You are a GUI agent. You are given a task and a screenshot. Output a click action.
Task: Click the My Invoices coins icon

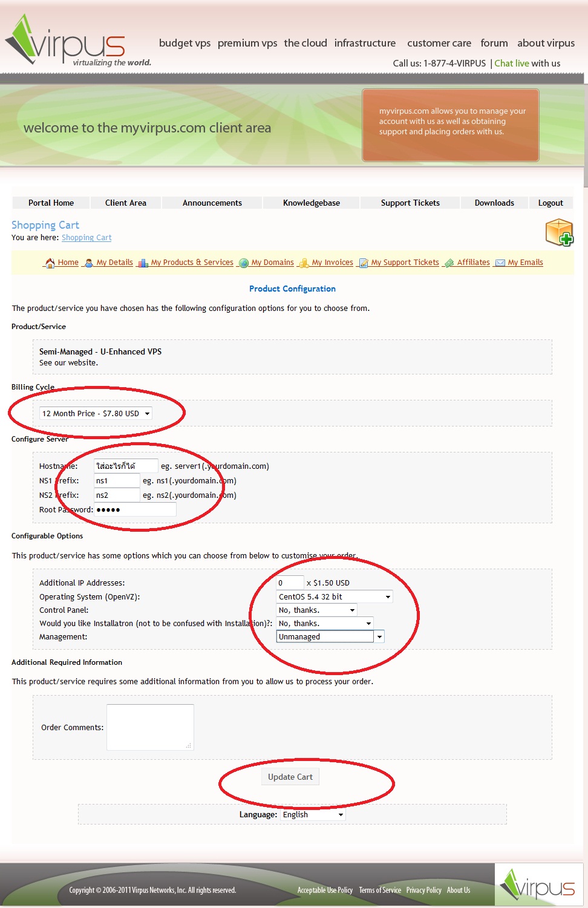pyautogui.click(x=304, y=263)
